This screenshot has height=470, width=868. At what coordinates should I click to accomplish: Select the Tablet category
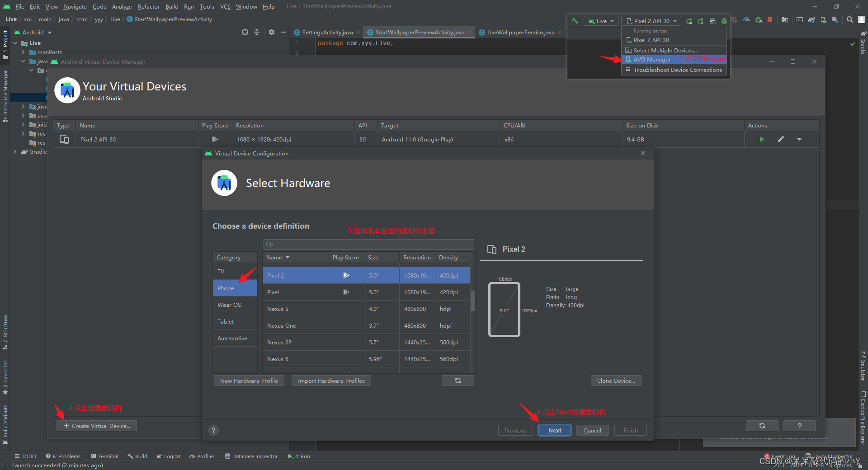[235, 321]
